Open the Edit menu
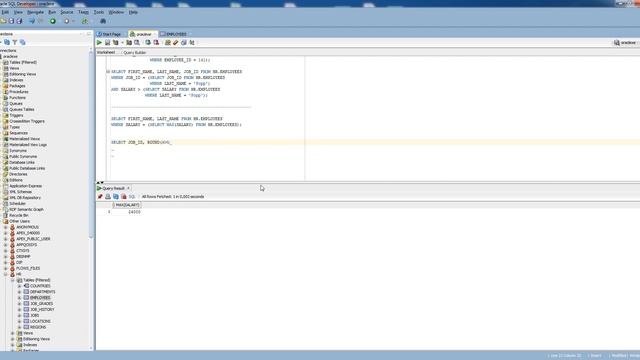 coord(5,12)
